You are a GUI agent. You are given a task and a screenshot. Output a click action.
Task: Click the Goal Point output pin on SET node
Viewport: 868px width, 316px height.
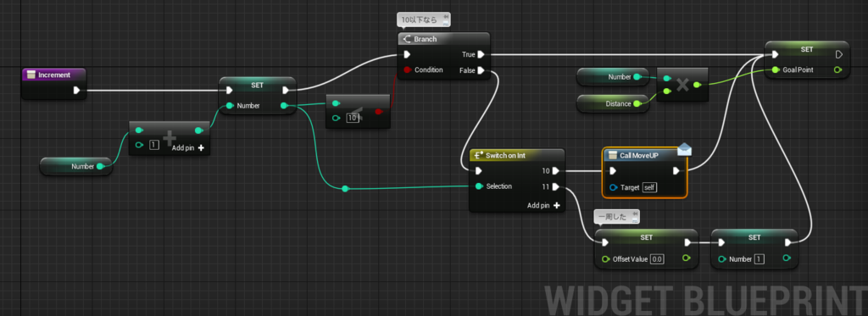(837, 69)
